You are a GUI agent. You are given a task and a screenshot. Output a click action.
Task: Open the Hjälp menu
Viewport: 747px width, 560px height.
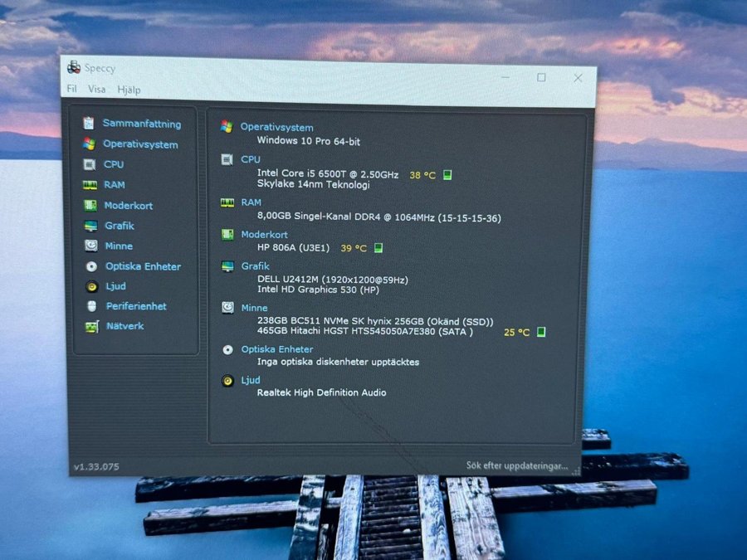click(129, 90)
